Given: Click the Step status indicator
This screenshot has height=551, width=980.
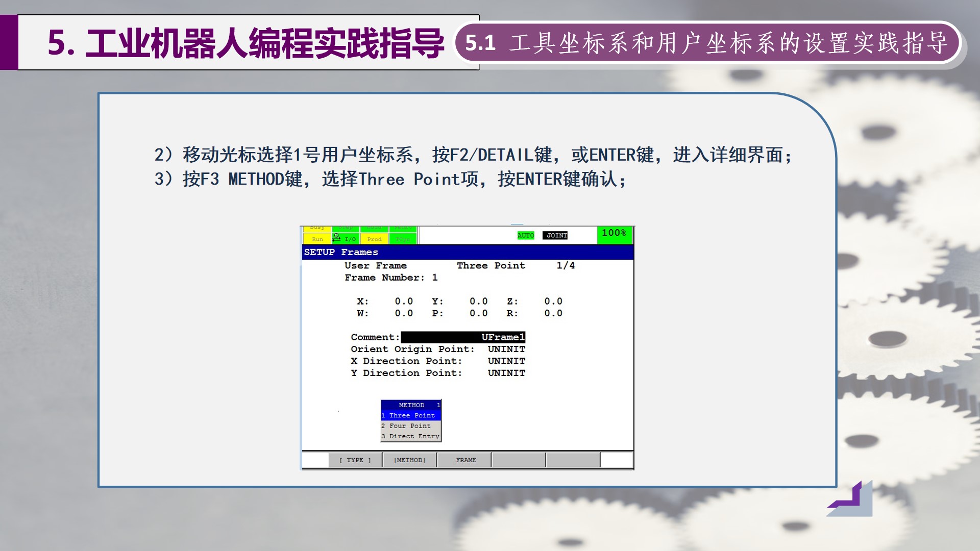Looking at the screenshot, I should tap(346, 227).
